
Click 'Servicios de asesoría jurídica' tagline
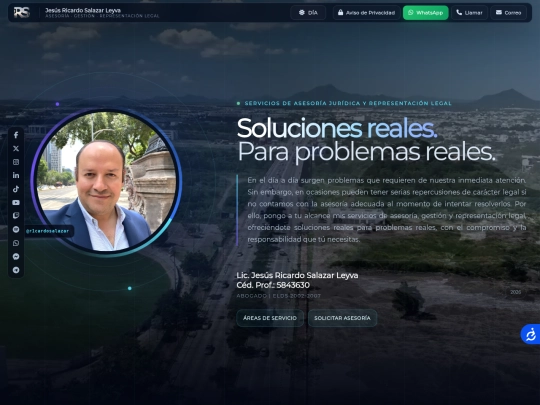[348, 103]
